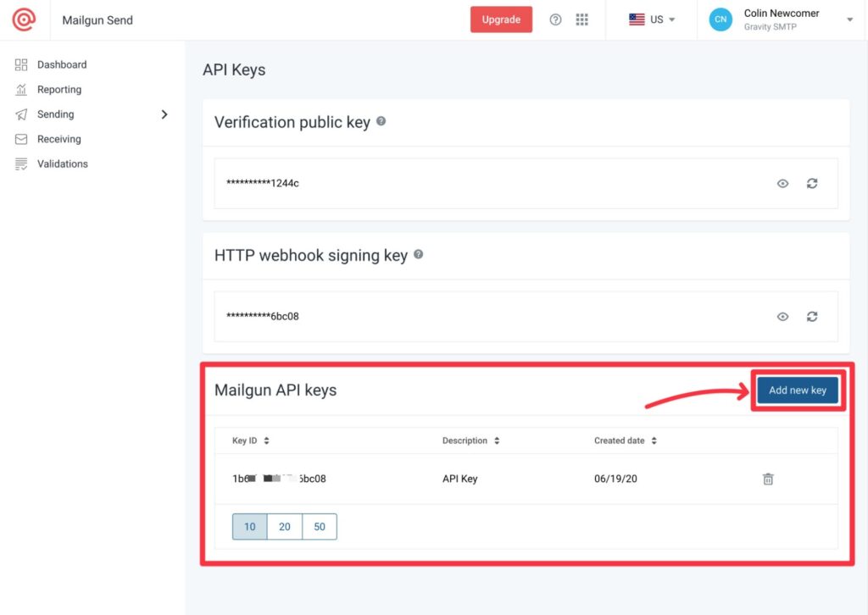Click info icon beside HTTP webhook signing key
The height and width of the screenshot is (615, 868).
pyautogui.click(x=418, y=254)
